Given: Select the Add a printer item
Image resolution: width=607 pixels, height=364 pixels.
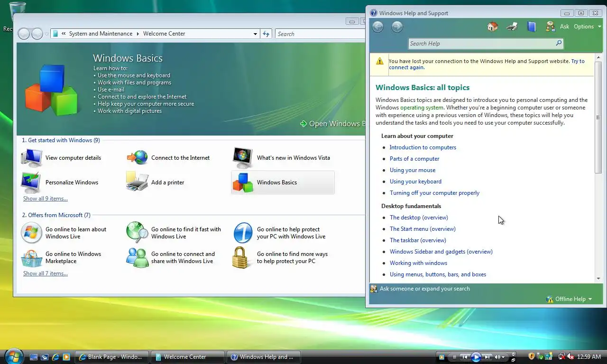Looking at the screenshot, I should [156, 182].
